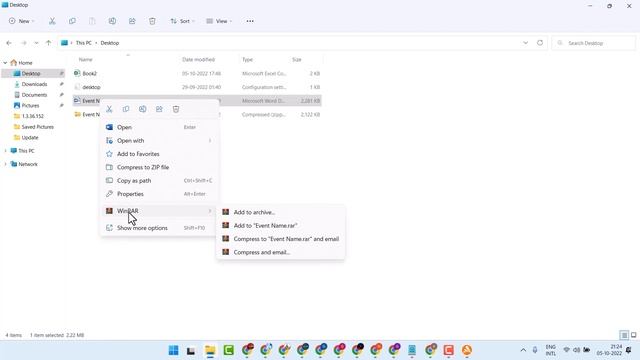Open the 1.3.36.152 folder in sidebar
The width and height of the screenshot is (640, 360).
[x=33, y=116]
